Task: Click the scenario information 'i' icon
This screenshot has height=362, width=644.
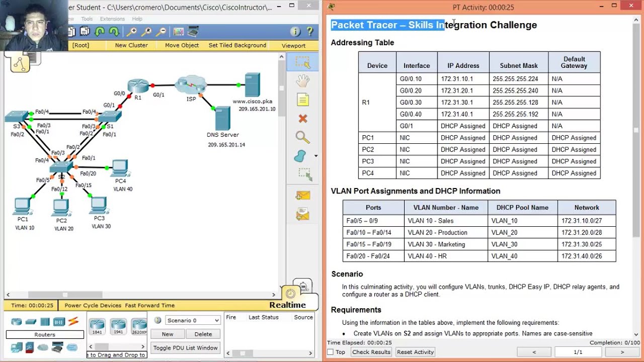Action: 157,320
